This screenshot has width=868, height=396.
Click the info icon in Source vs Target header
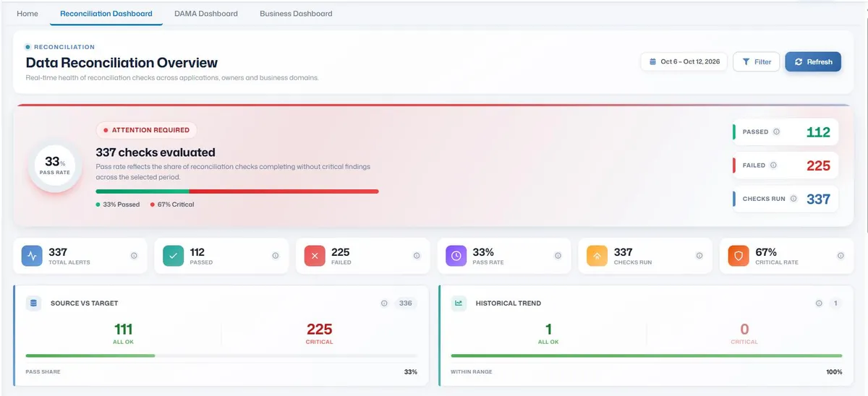(x=384, y=304)
